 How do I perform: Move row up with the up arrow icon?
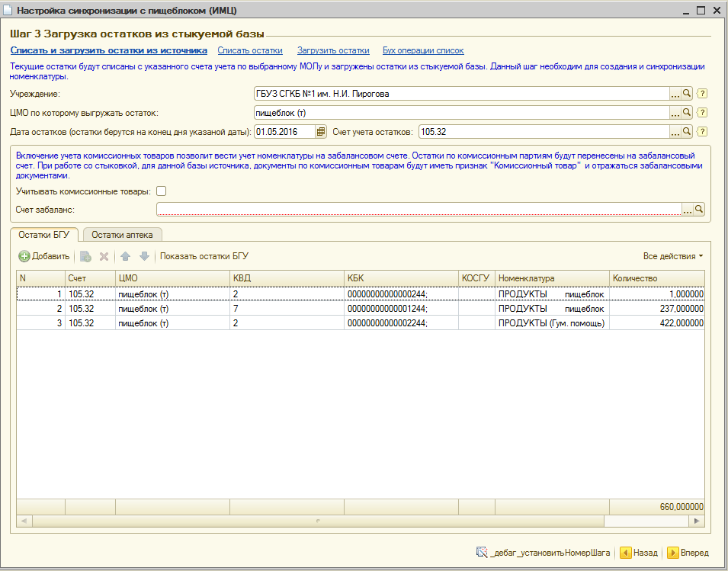click(x=127, y=257)
